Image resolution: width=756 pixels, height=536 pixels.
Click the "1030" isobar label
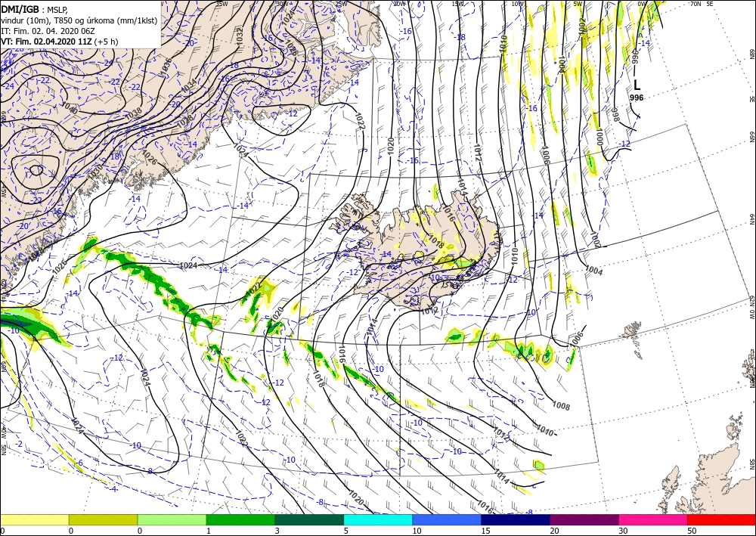tap(96, 172)
